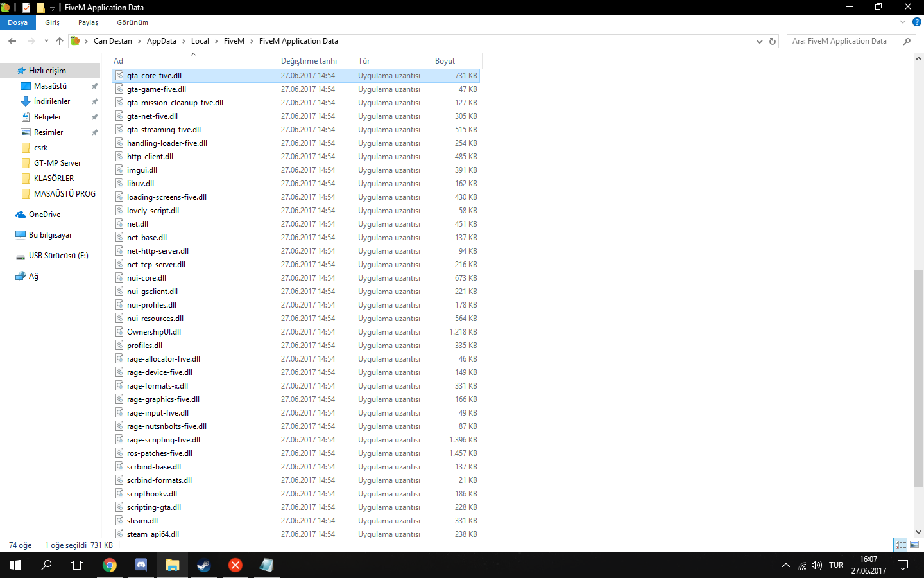924x578 pixels.
Task: Expand address bar history dropdown
Action: (x=760, y=41)
